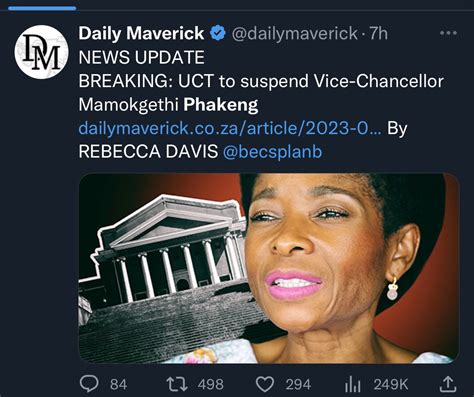Screen dimensions: 474x397
Task: Select the active blue-underlined tab indicator
Action: (x=42, y=8)
